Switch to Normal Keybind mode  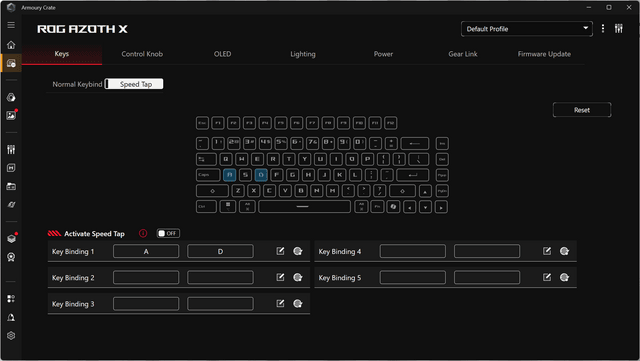click(77, 84)
